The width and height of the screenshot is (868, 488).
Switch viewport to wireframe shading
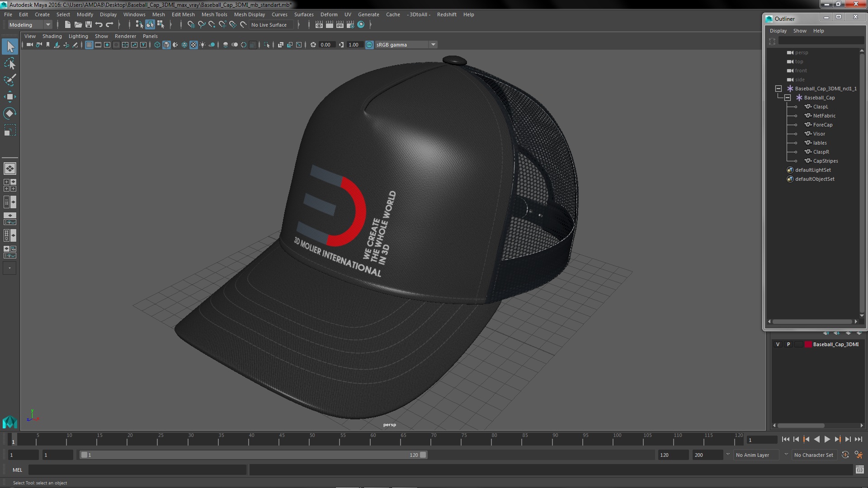(157, 45)
